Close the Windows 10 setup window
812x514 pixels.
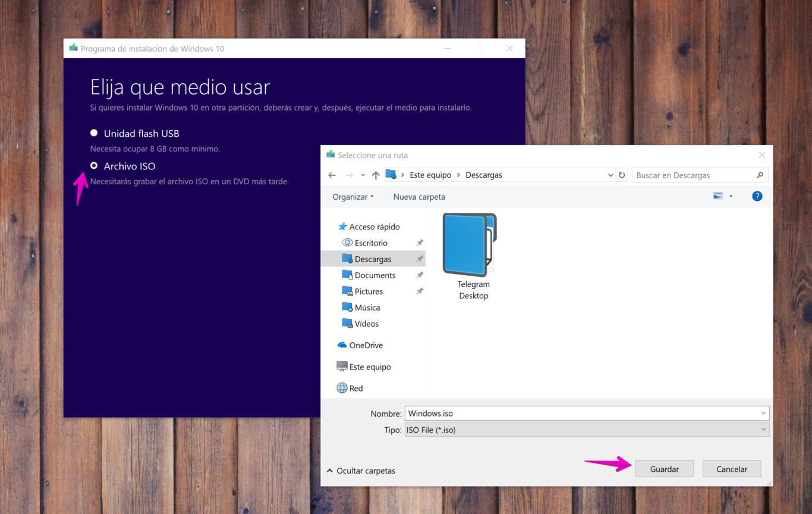509,49
